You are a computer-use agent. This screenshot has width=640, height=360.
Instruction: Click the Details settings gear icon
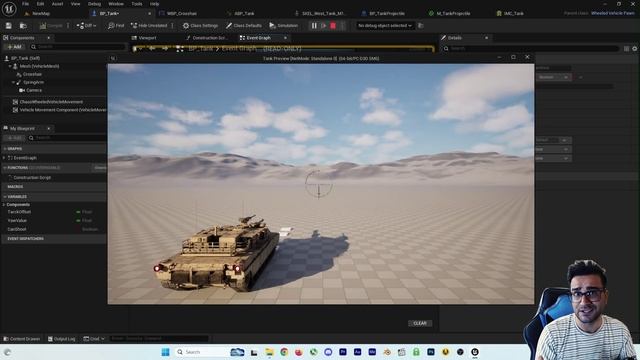click(635, 49)
